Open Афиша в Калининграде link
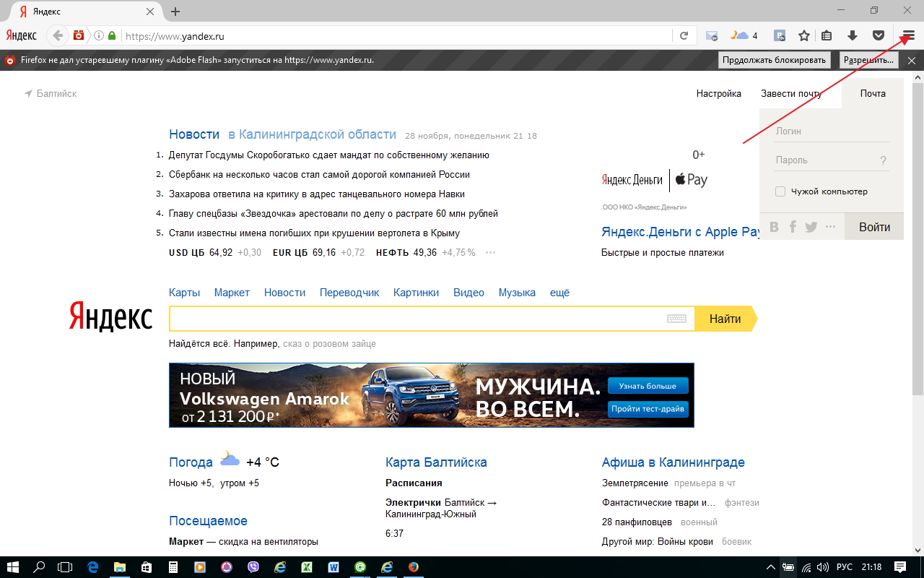The height and width of the screenshot is (578, 924). pyautogui.click(x=674, y=462)
